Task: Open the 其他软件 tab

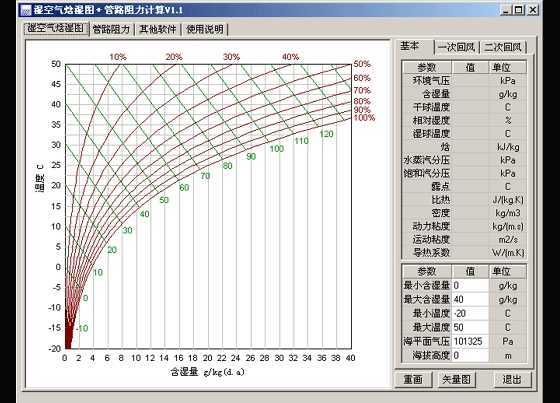Action: click(158, 29)
